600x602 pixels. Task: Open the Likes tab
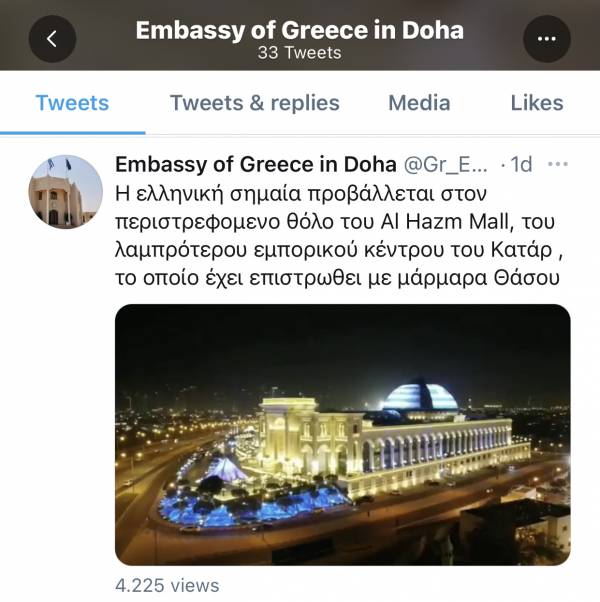537,103
